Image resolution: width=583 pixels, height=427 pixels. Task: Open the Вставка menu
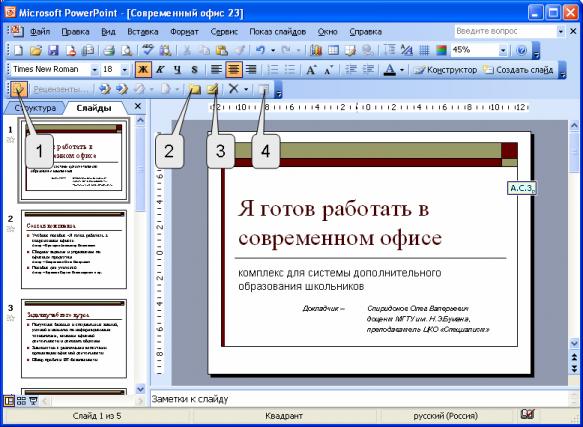click(143, 32)
